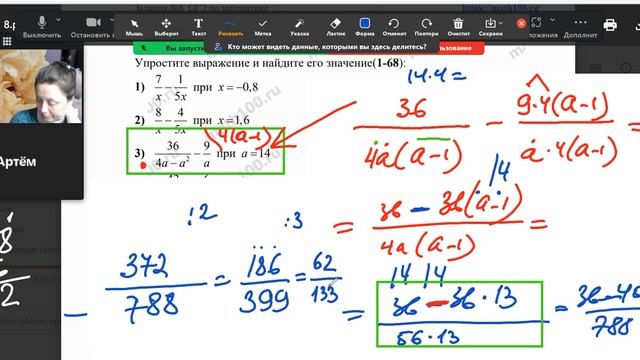Viewport: 640px width, 360px height.
Task: Close the annotation toolbar with red X
Action: [521, 23]
